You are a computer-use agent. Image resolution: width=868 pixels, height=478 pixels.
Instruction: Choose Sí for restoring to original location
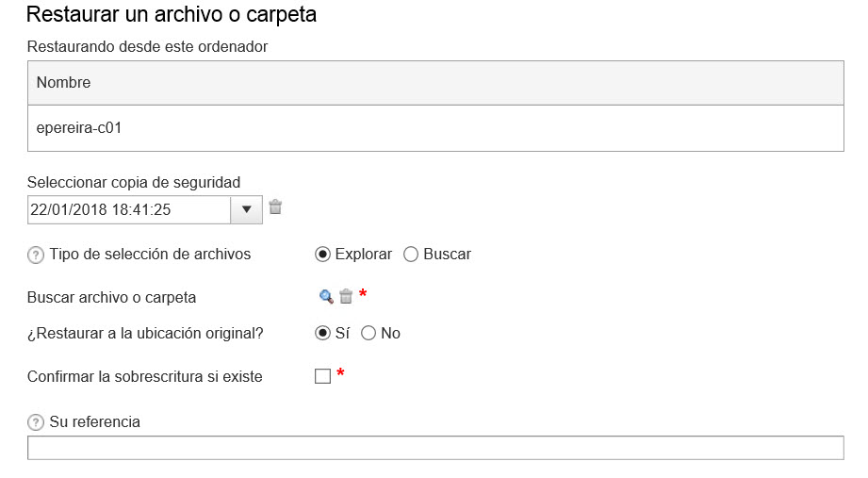coord(322,333)
